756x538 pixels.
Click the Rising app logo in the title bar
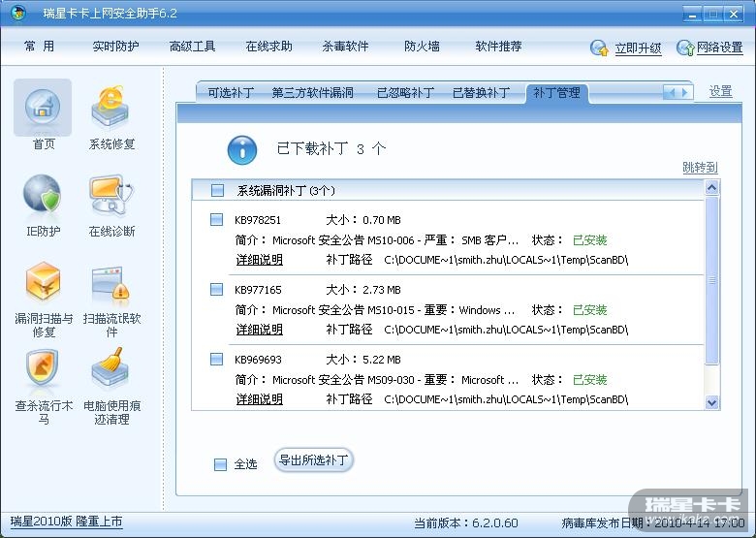point(17,13)
